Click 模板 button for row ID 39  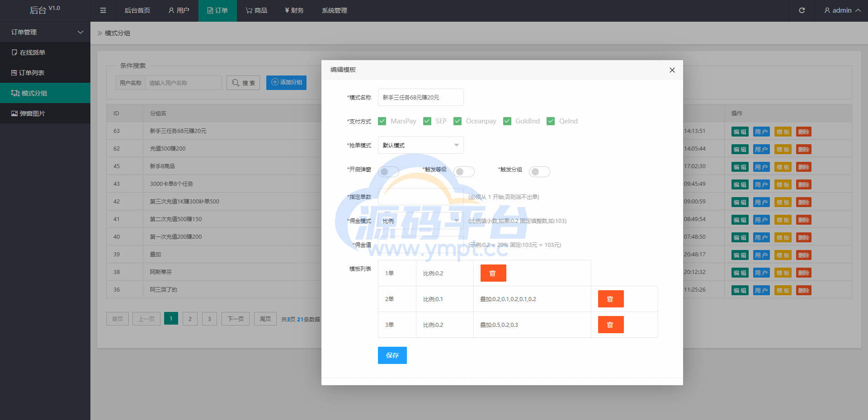[783, 255]
